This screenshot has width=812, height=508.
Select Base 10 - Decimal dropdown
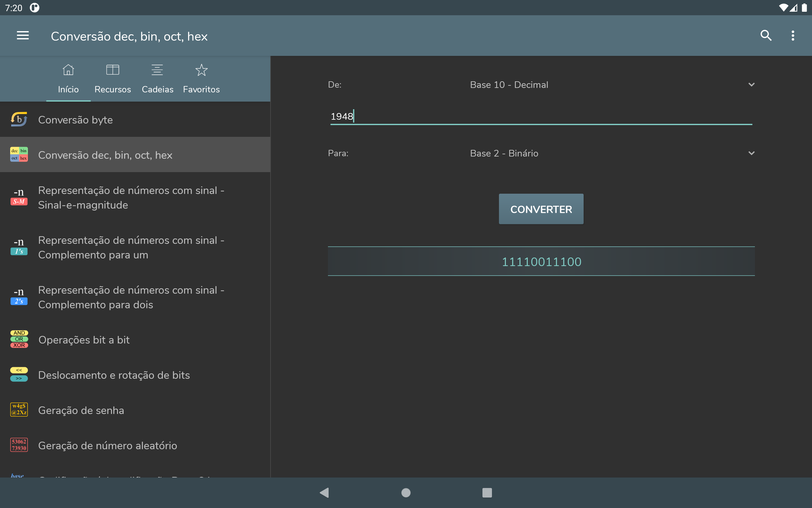click(612, 85)
